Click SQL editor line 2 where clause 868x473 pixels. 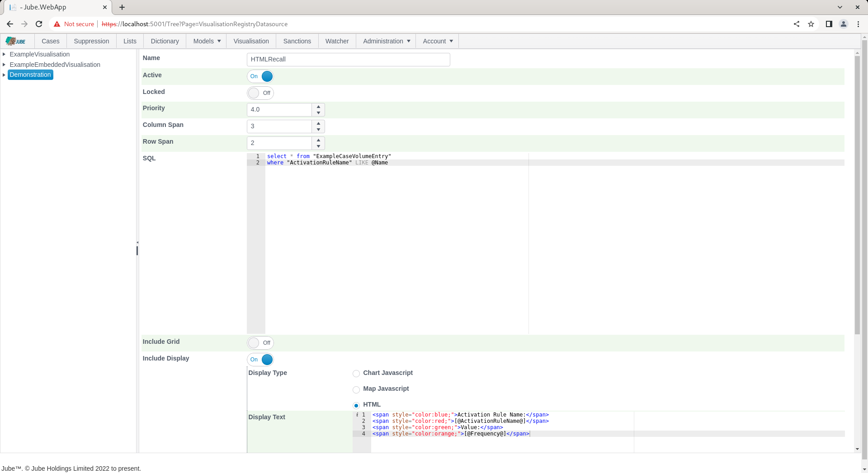327,163
